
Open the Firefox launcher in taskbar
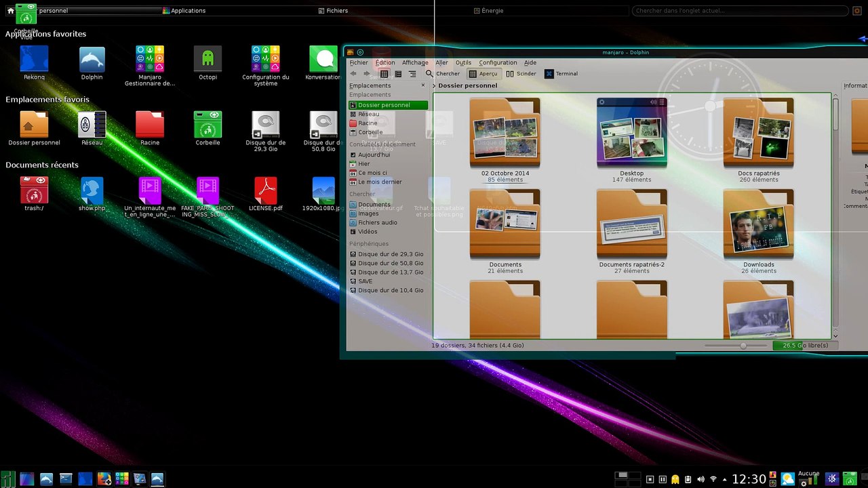click(104, 479)
